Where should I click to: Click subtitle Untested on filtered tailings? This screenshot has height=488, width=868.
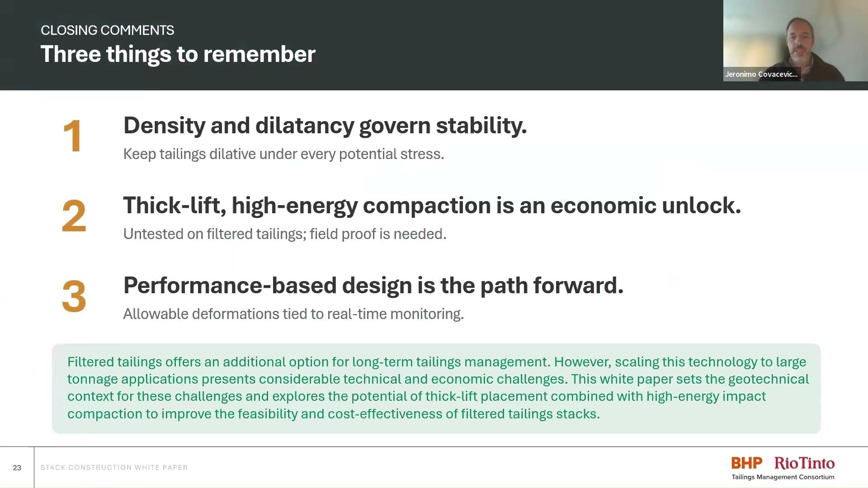click(284, 234)
